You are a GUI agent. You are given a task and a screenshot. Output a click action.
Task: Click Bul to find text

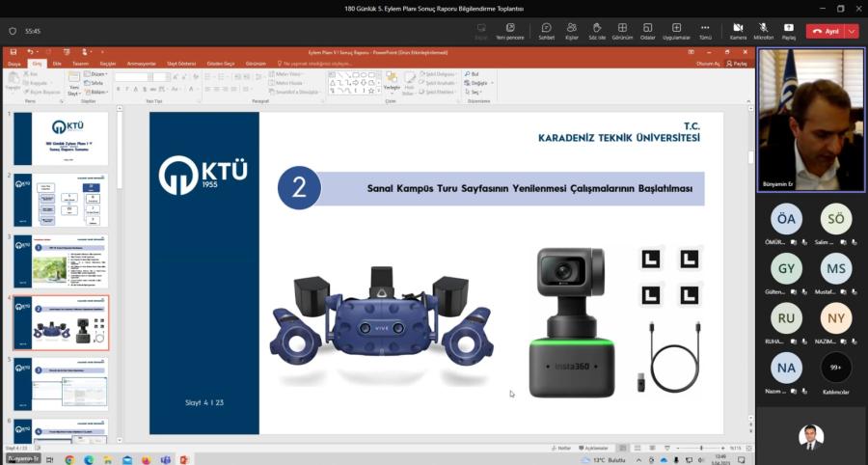(x=472, y=73)
